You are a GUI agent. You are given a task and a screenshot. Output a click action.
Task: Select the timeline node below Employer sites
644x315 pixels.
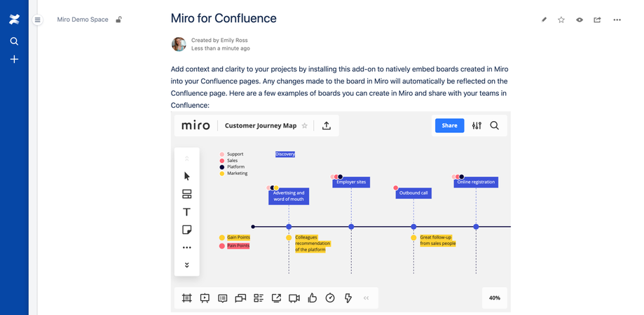(351, 227)
